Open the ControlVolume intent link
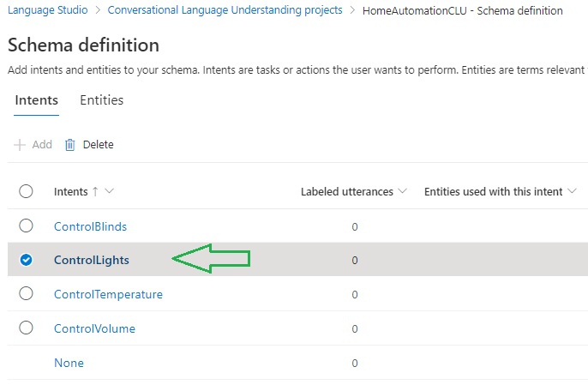This screenshot has width=588, height=385. [x=94, y=328]
